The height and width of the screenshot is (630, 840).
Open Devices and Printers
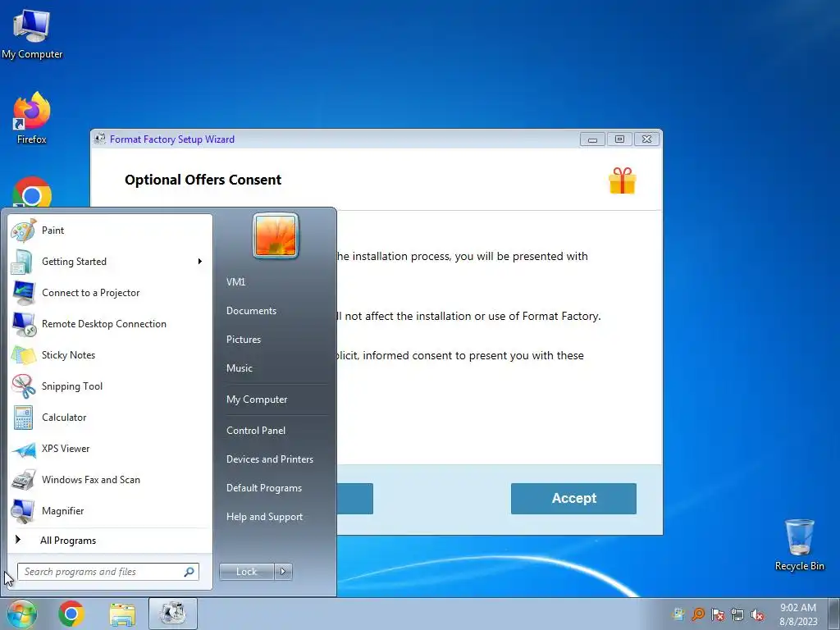[x=269, y=459]
